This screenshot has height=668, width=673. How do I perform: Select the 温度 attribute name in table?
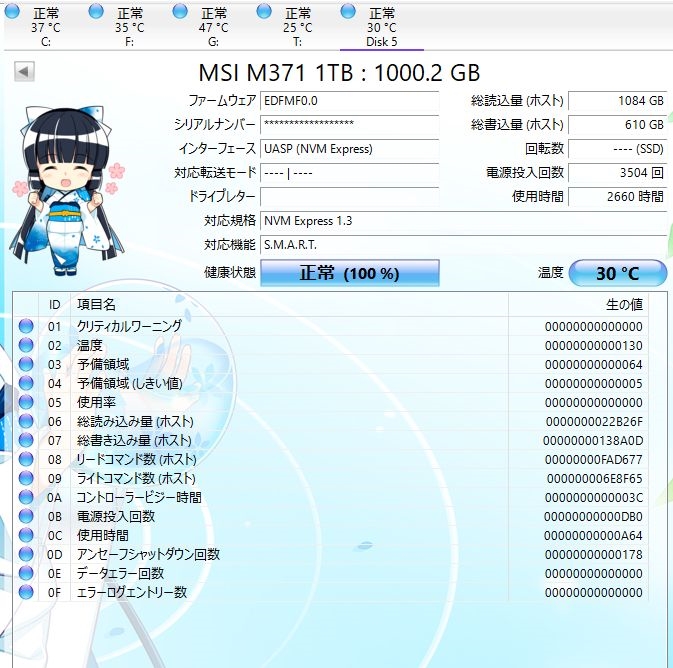click(90, 345)
